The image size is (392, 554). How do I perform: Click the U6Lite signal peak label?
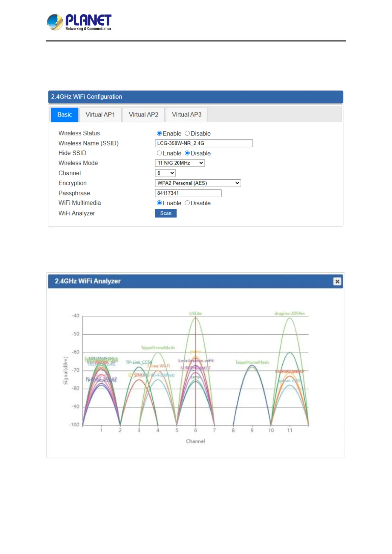(196, 313)
